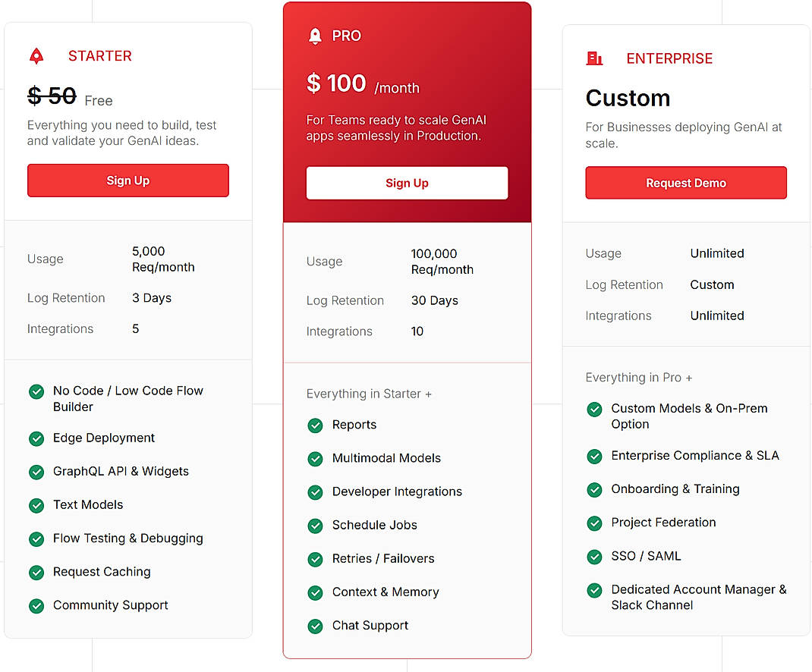The image size is (812, 672).
Task: Sign up for the Pro plan
Action: coord(407,183)
